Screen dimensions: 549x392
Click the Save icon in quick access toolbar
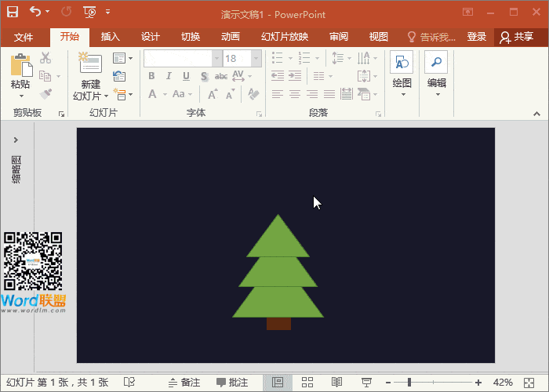(x=13, y=12)
